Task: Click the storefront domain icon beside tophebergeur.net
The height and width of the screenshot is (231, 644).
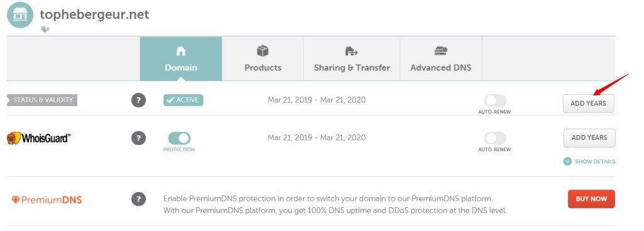Action: (x=20, y=14)
